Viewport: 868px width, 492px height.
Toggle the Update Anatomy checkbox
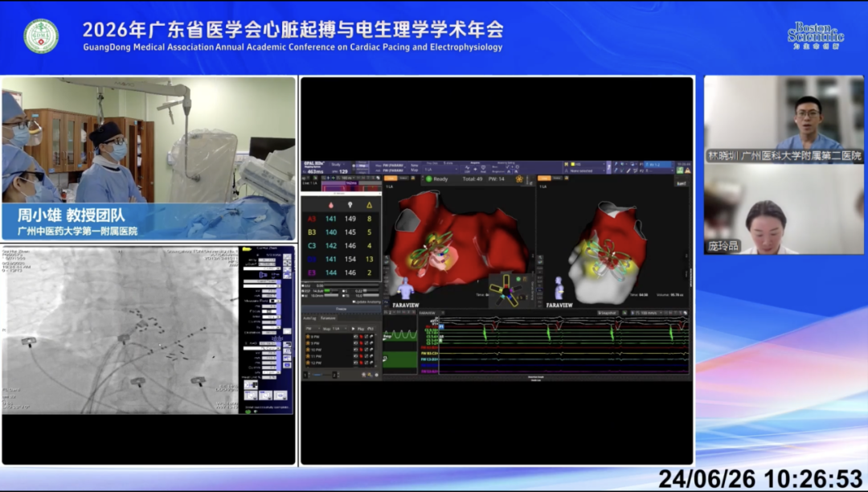point(354,301)
